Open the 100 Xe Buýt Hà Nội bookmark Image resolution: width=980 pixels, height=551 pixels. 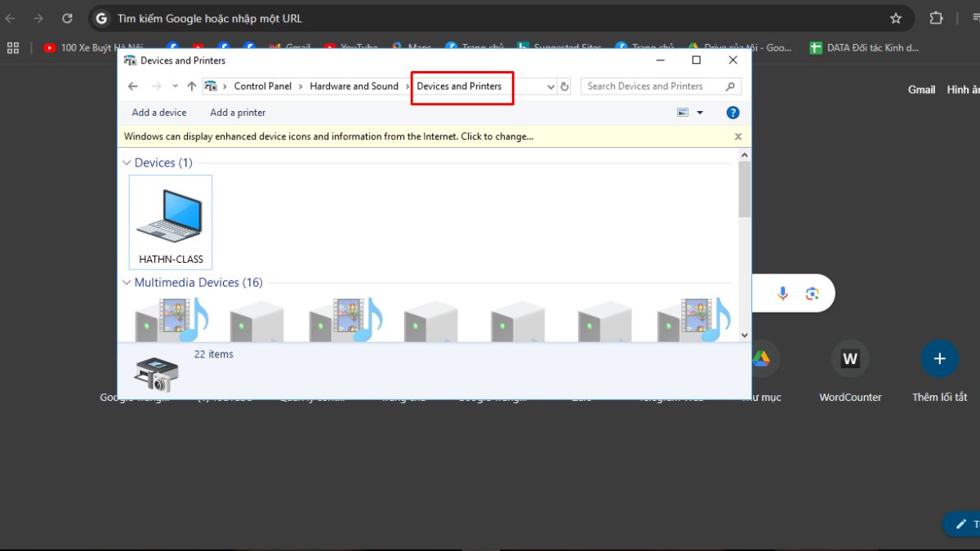click(x=93, y=48)
